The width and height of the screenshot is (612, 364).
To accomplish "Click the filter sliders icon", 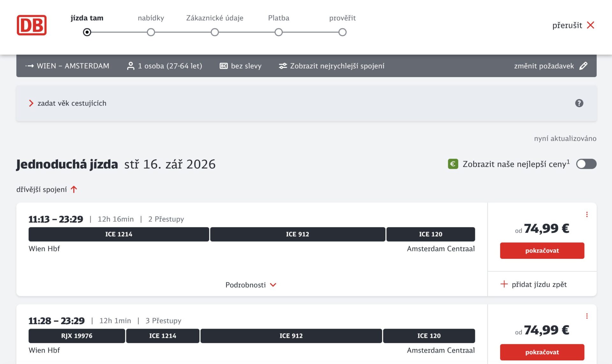I will (283, 66).
